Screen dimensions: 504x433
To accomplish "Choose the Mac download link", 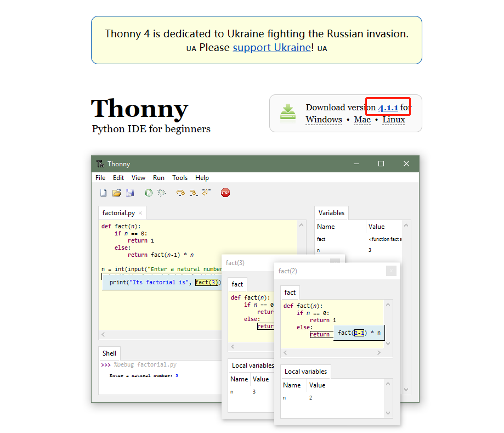I will tap(363, 119).
